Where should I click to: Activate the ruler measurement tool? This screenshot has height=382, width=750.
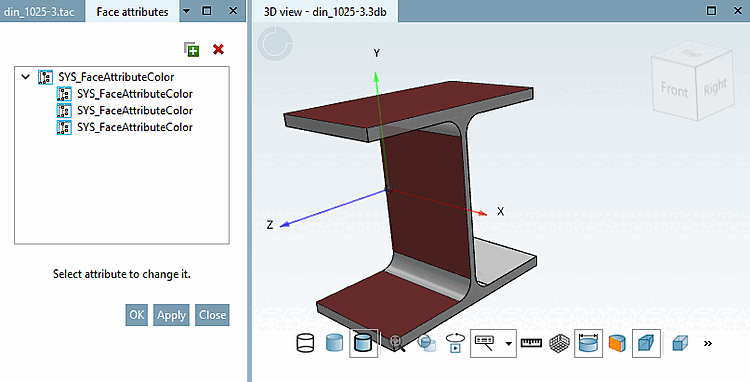pos(531,343)
